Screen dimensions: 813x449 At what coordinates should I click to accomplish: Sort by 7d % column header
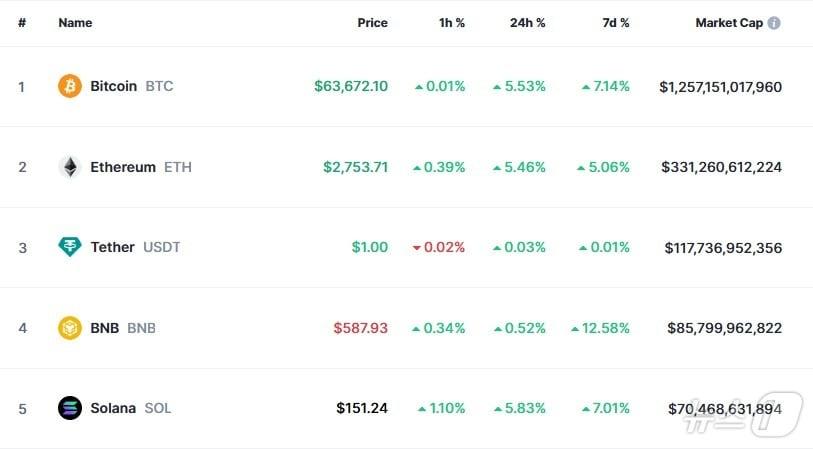[x=615, y=23]
